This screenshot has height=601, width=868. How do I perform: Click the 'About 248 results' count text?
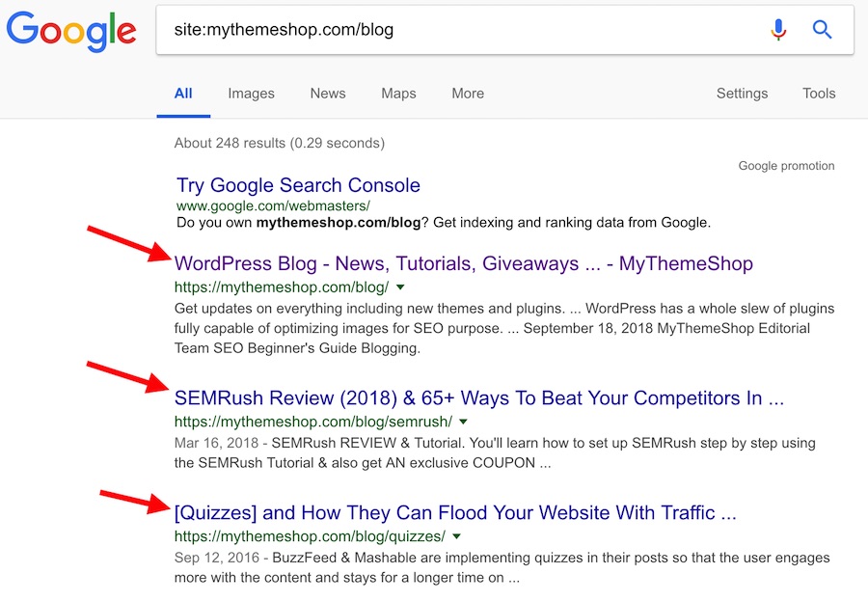(280, 143)
